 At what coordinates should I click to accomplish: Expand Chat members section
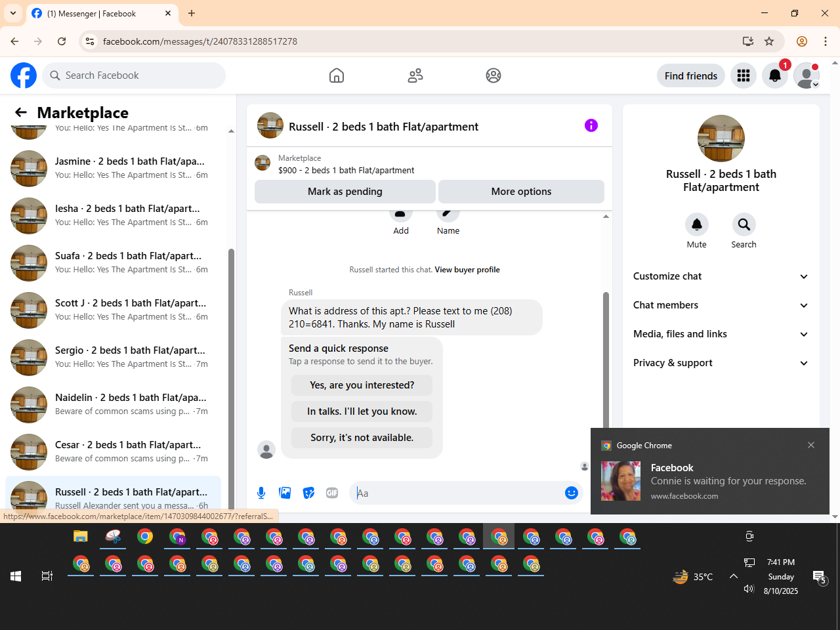point(721,305)
